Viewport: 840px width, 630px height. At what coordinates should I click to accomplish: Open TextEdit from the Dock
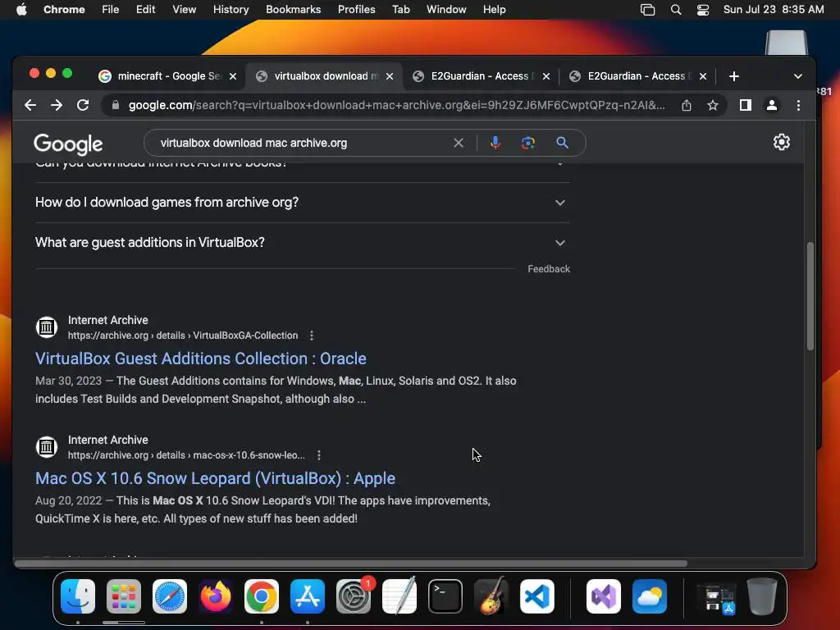coord(399,596)
